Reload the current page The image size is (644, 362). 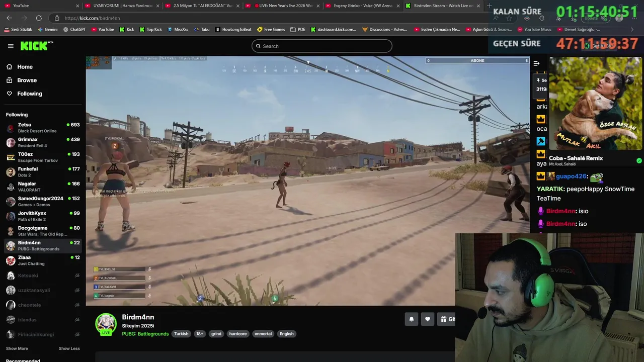39,18
